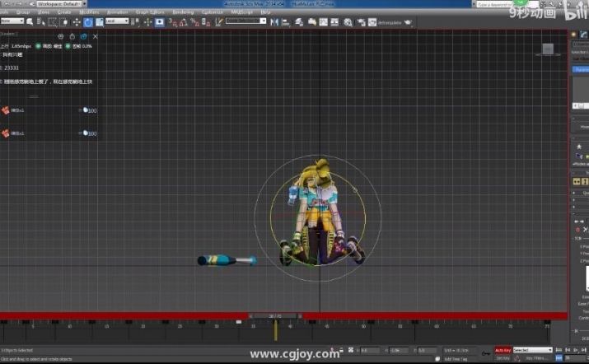Image resolution: width=589 pixels, height=364 pixels.
Task: Open Select by Name dialog icon
Action: tap(41, 21)
